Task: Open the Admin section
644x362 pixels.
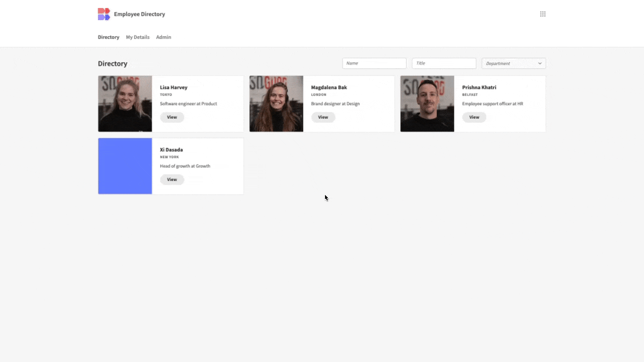Action: pos(164,37)
